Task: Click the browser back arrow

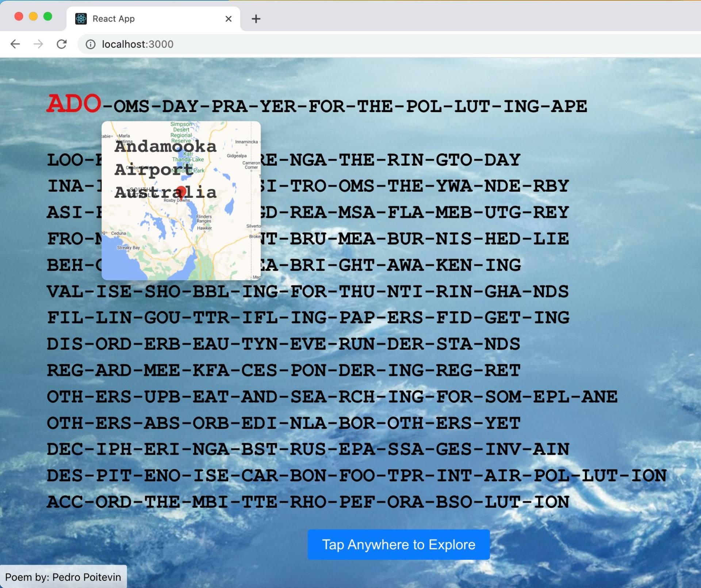Action: (x=15, y=44)
